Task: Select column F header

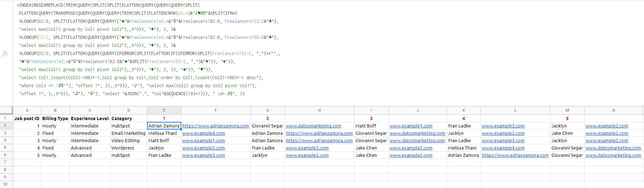Action: (216, 110)
